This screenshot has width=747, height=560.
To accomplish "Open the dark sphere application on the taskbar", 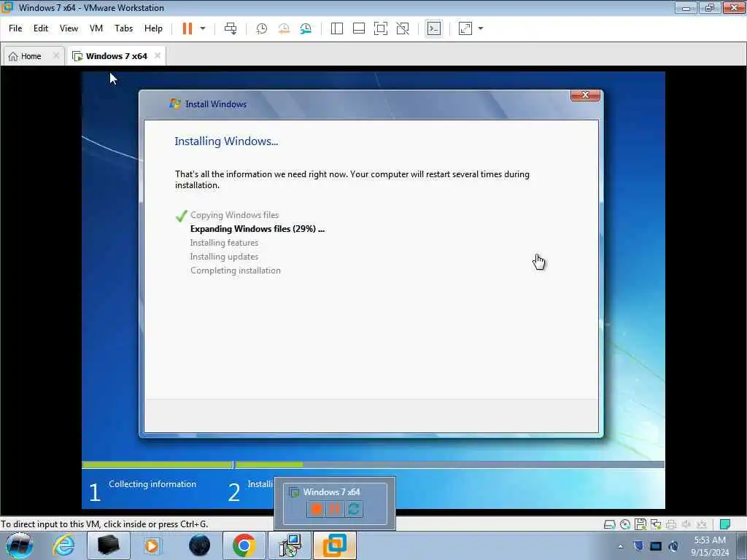I will pos(199,545).
